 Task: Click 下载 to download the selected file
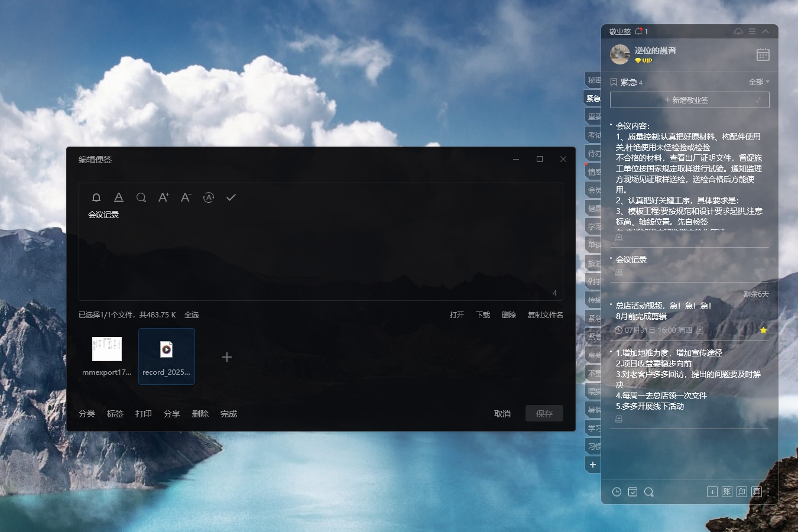click(x=483, y=315)
